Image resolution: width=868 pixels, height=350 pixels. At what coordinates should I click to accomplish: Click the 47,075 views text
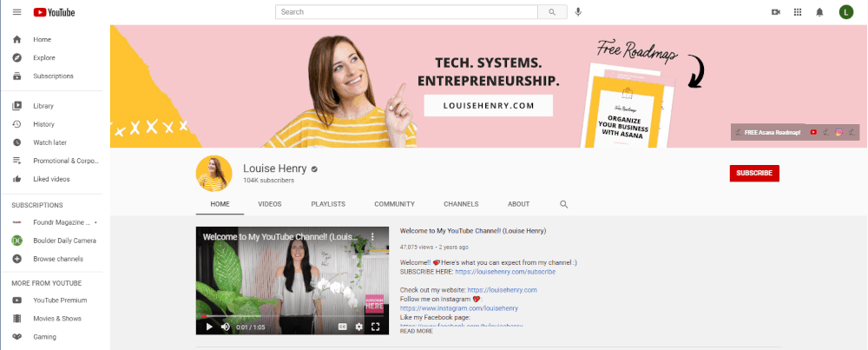point(417,247)
